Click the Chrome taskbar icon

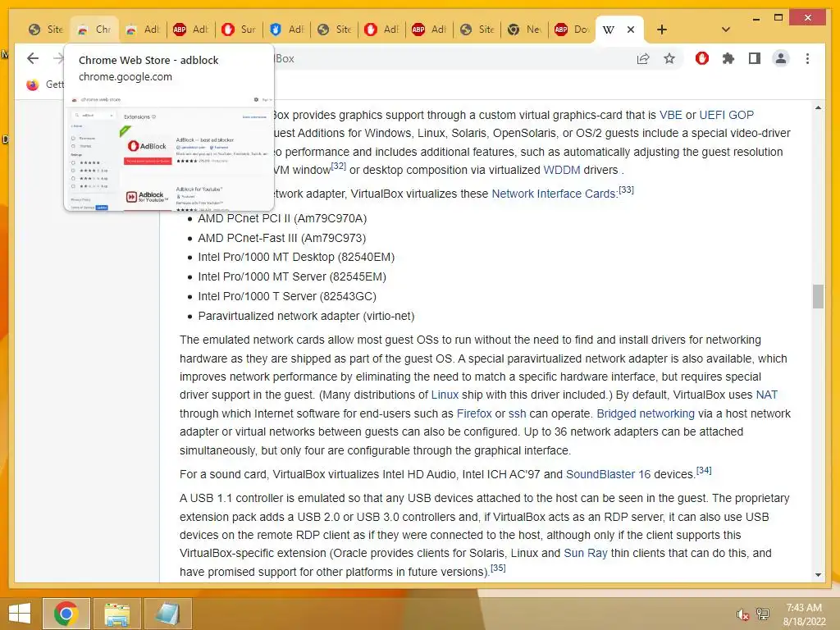click(x=66, y=614)
